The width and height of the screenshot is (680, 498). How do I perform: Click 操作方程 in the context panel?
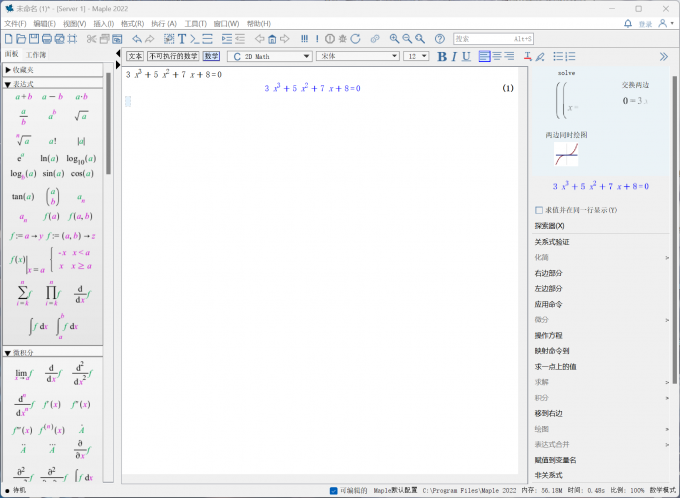click(548, 335)
